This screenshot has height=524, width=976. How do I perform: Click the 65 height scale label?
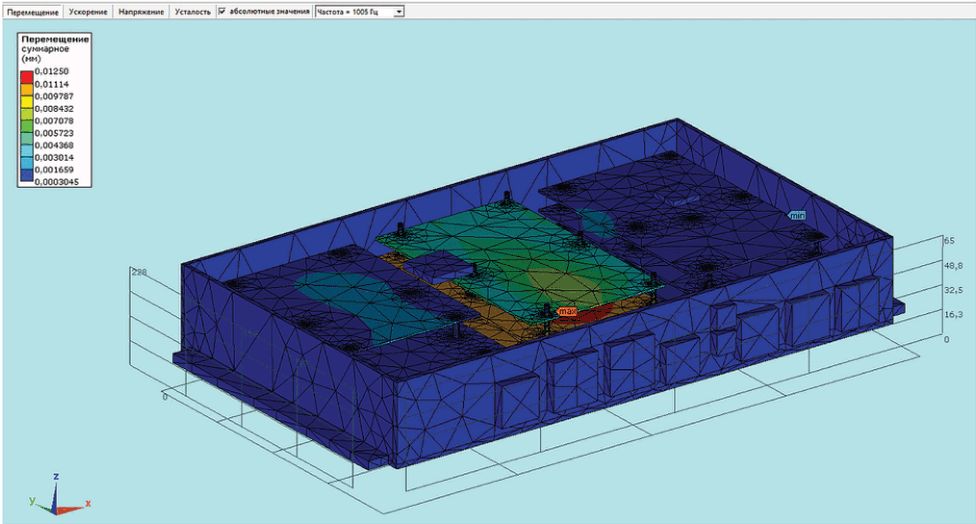pyautogui.click(x=949, y=240)
